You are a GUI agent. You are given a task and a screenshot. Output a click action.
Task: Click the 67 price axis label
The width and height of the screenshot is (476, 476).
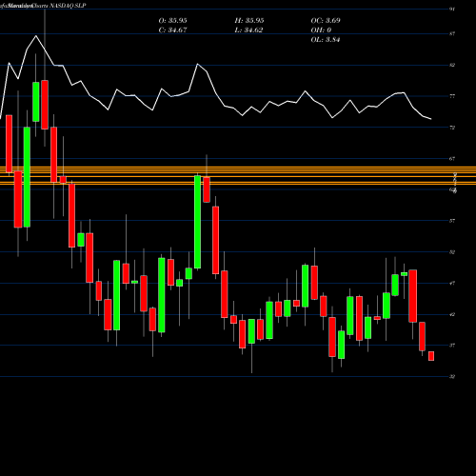[452, 159]
